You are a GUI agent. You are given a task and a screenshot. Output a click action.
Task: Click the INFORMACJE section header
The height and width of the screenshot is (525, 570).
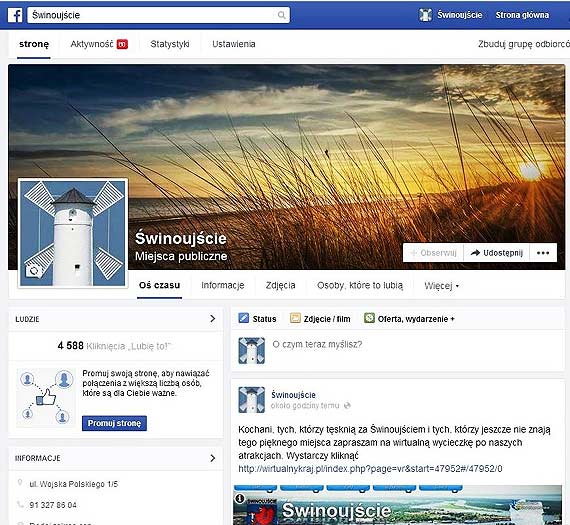(x=38, y=458)
